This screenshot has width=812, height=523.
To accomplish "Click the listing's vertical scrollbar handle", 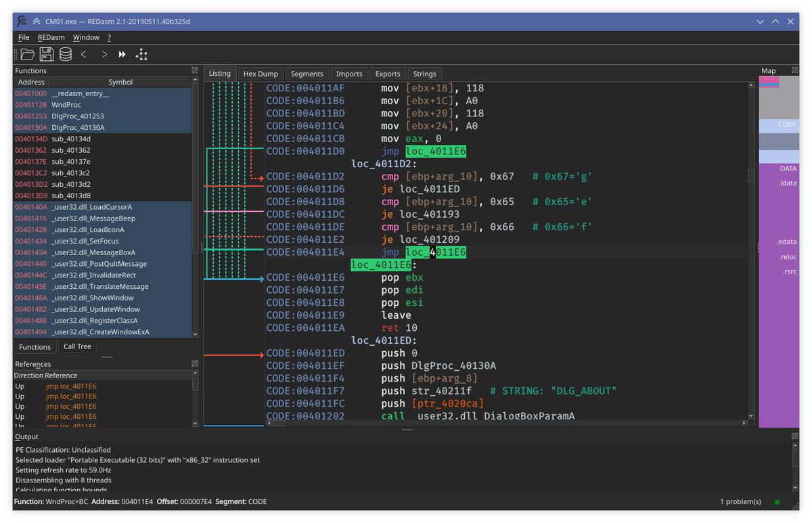I will coord(750,176).
